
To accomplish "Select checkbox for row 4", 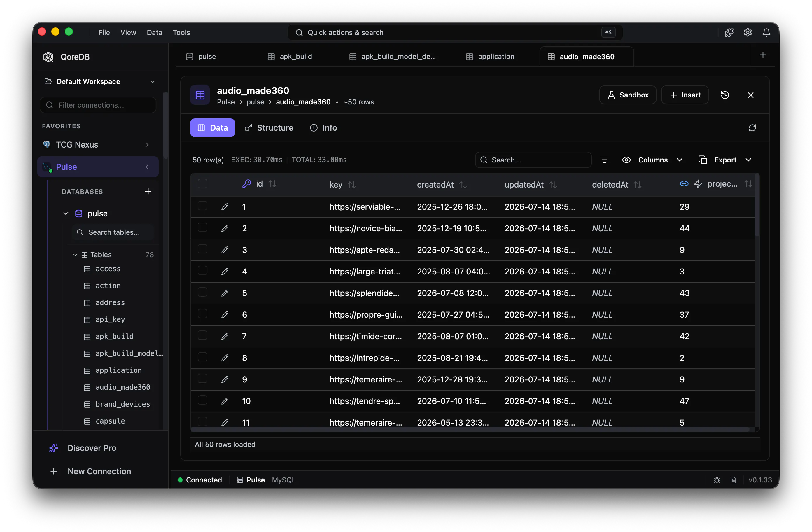I will tap(202, 271).
